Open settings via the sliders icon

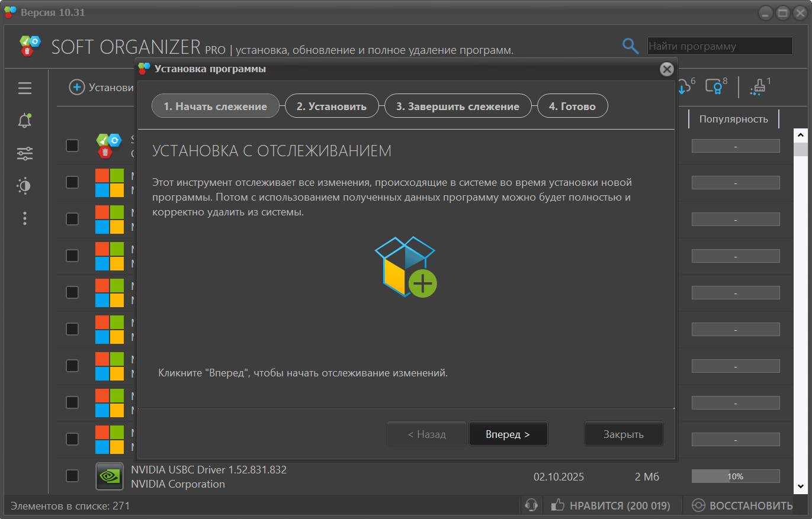[25, 154]
